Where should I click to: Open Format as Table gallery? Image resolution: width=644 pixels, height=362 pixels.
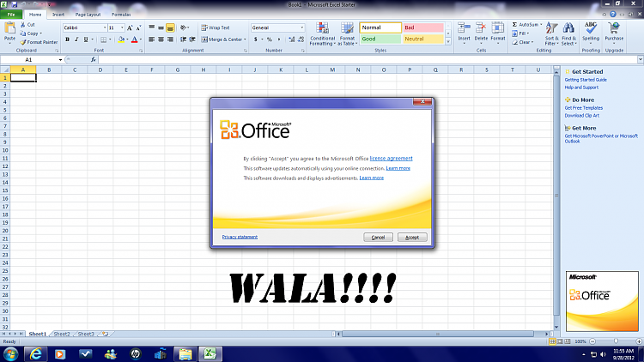pos(347,34)
